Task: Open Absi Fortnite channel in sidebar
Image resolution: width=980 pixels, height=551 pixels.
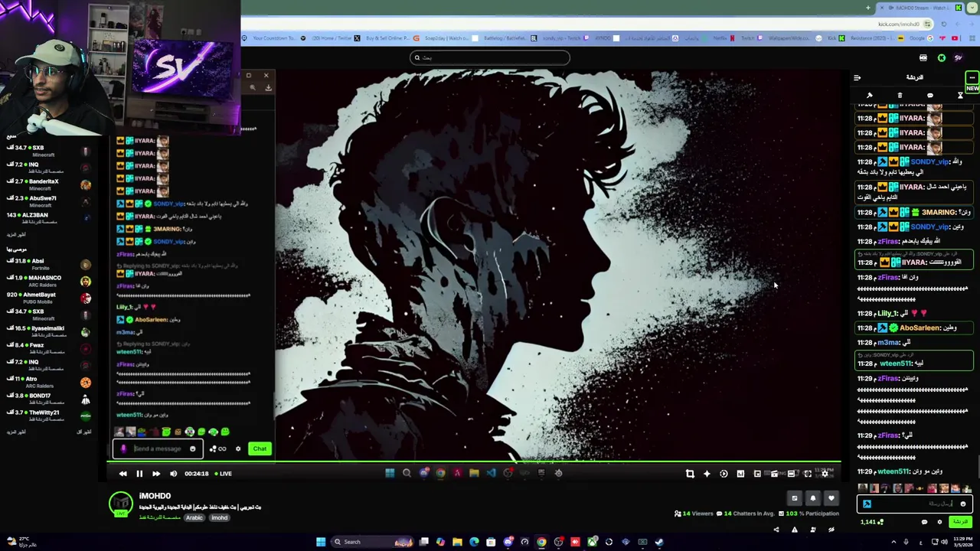Action: (x=49, y=264)
